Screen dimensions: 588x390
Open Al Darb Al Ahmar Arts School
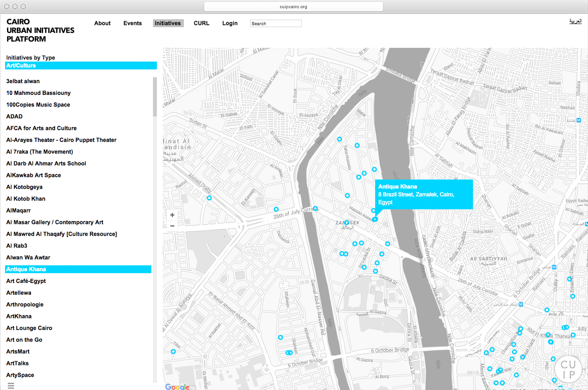point(46,163)
